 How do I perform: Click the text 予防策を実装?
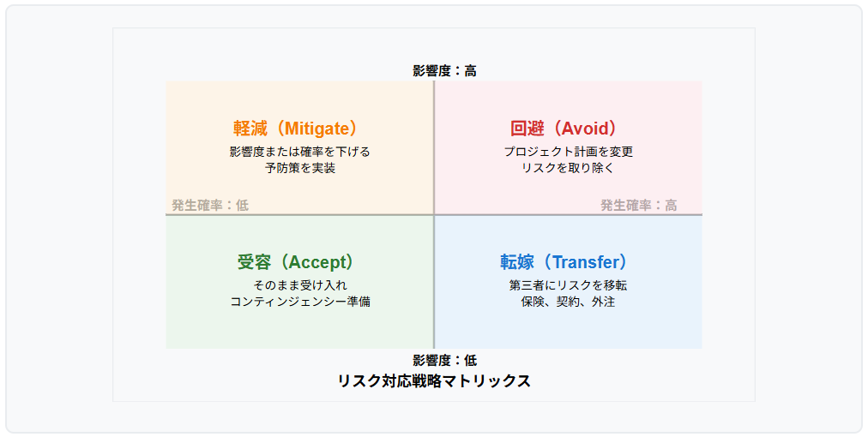point(300,168)
